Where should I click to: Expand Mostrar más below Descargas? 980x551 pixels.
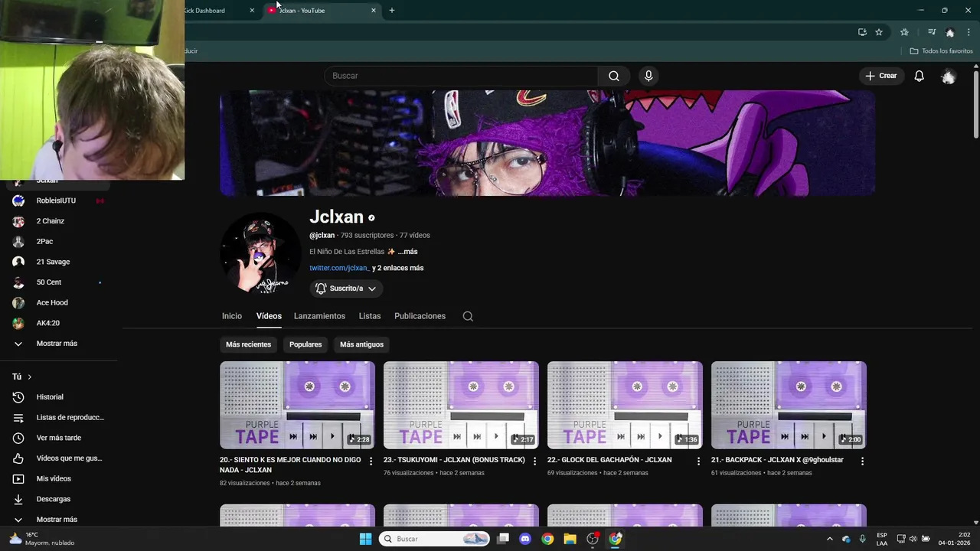(x=58, y=519)
